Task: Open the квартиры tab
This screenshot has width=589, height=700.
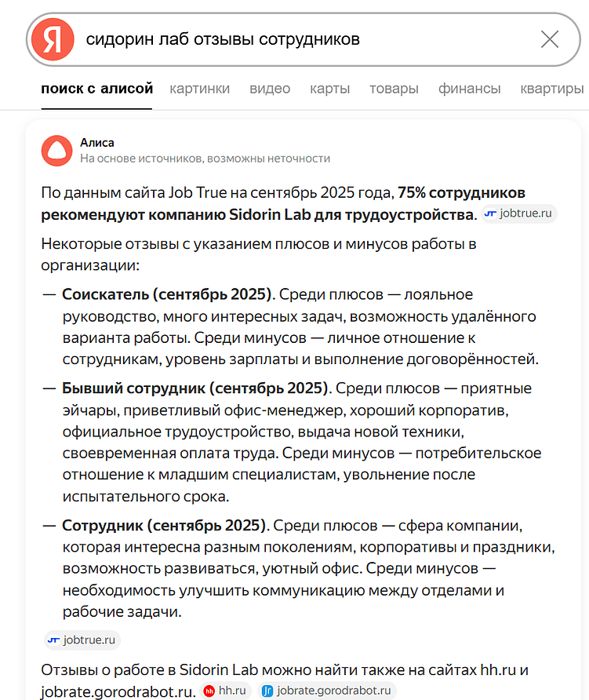Action: (x=551, y=89)
